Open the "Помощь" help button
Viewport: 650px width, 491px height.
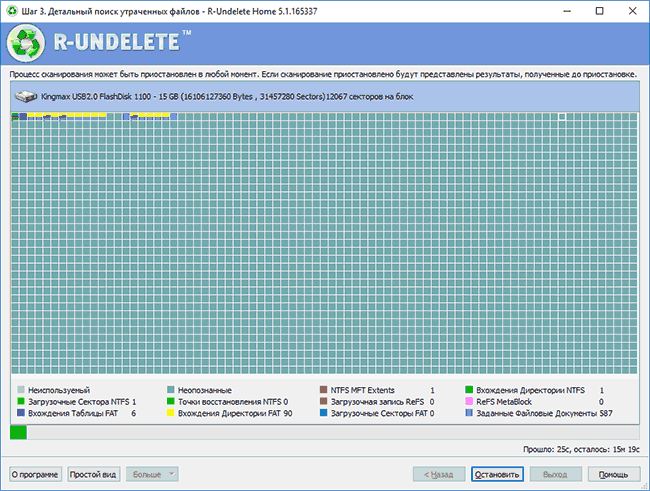pos(614,474)
